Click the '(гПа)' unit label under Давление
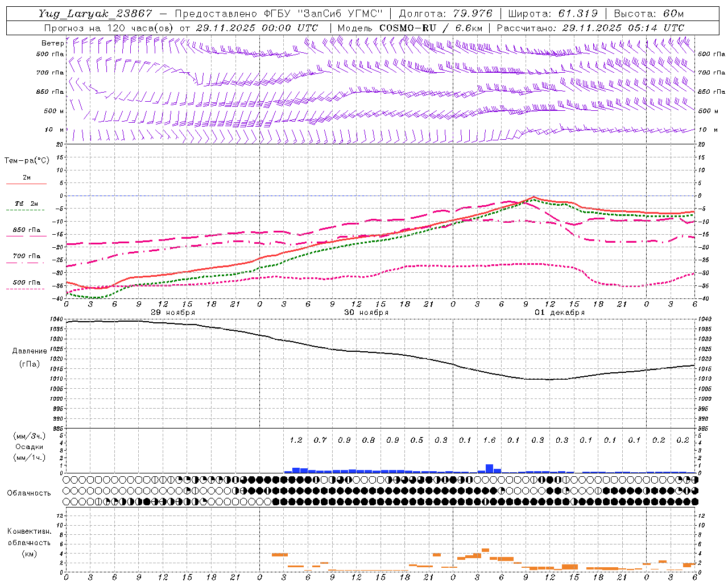 [x=30, y=364]
